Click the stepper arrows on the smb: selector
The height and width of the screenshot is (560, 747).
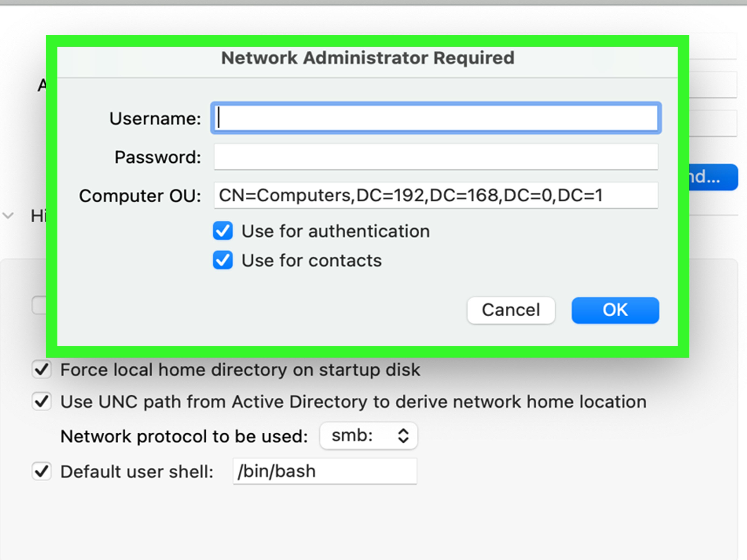click(403, 436)
